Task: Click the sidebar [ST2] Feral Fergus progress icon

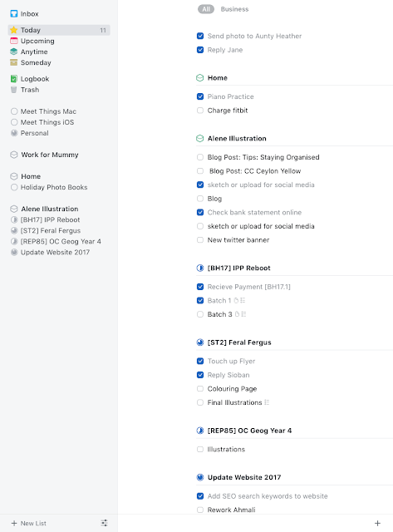Action: [x=14, y=231]
